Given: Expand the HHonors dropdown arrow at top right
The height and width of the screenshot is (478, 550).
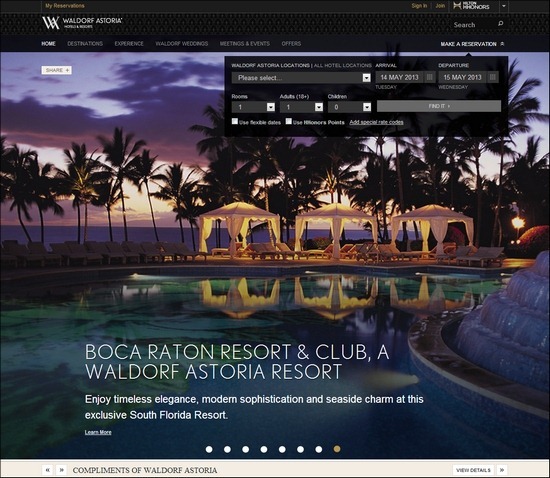Looking at the screenshot, I should [504, 6].
